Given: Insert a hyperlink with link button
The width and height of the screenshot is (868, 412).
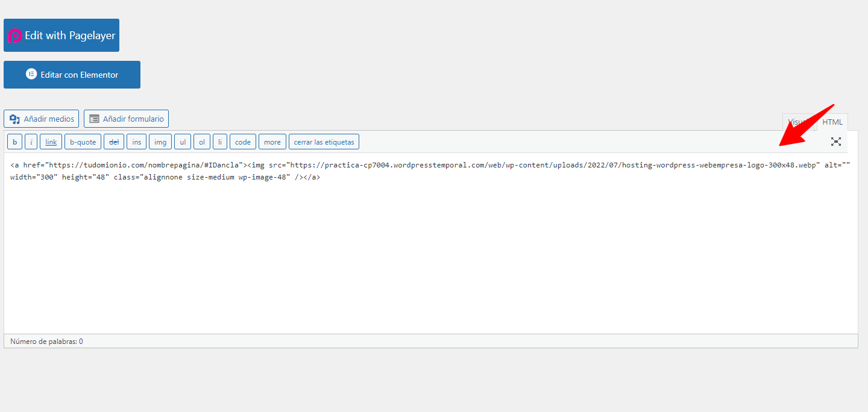Looking at the screenshot, I should click(x=51, y=142).
